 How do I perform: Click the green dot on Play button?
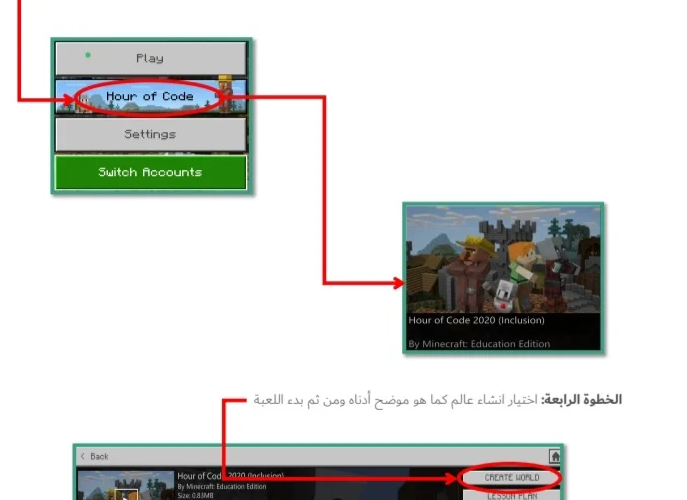tap(88, 55)
